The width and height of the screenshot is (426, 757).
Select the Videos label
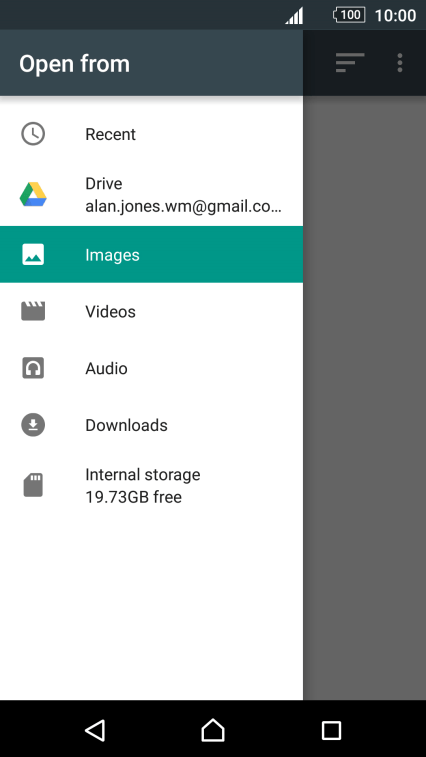pyautogui.click(x=111, y=311)
